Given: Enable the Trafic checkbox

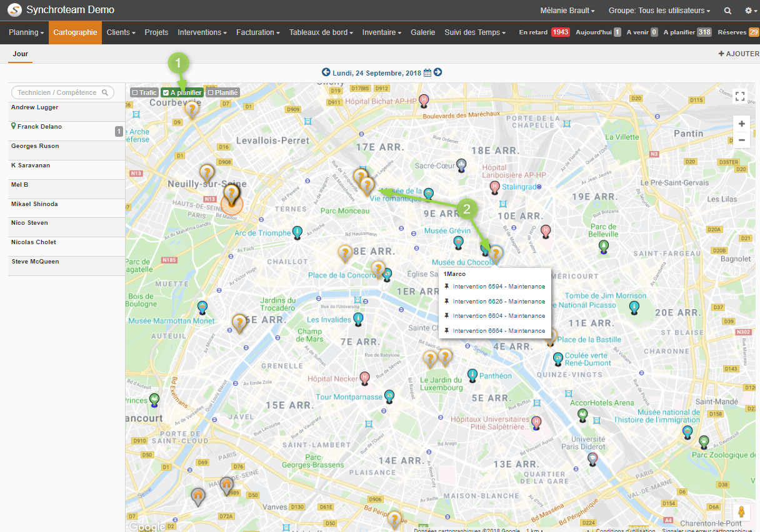Looking at the screenshot, I should pos(134,92).
